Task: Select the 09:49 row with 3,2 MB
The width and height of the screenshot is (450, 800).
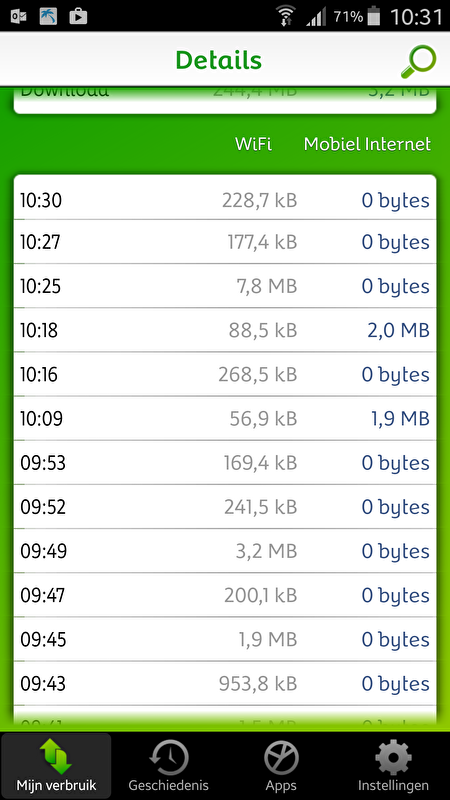Action: point(225,551)
